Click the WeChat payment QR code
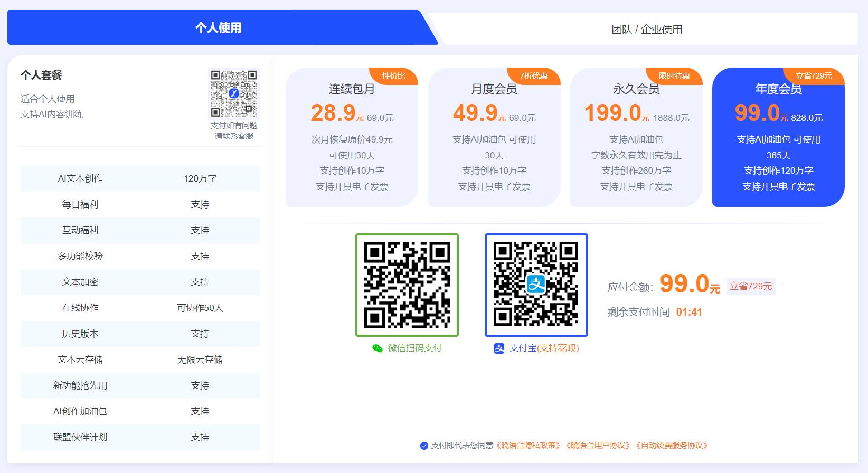 (x=407, y=285)
